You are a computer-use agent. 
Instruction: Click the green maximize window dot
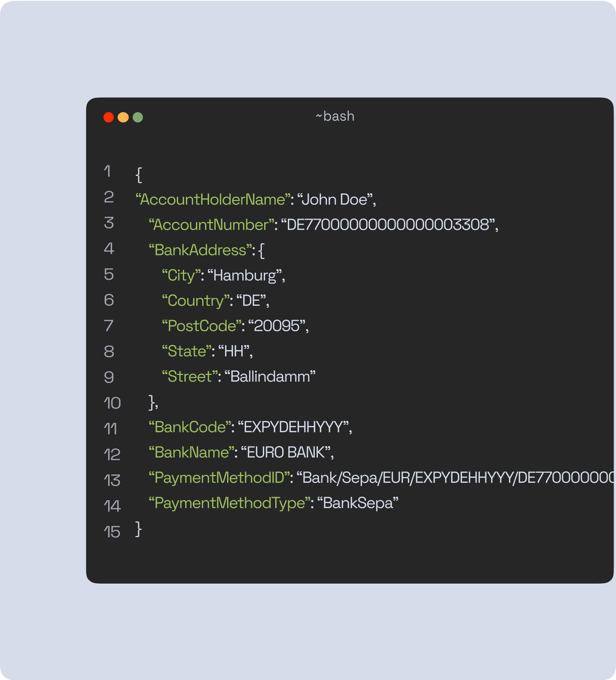tap(138, 117)
